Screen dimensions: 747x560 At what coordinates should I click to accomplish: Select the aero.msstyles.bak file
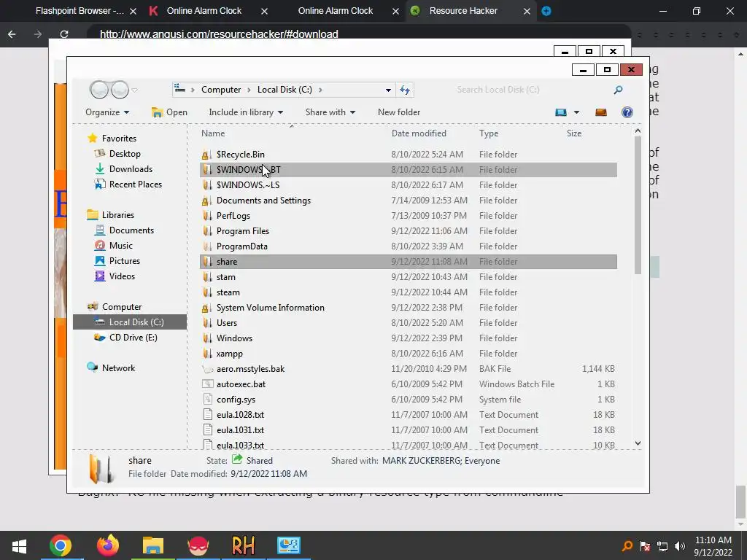409,368
